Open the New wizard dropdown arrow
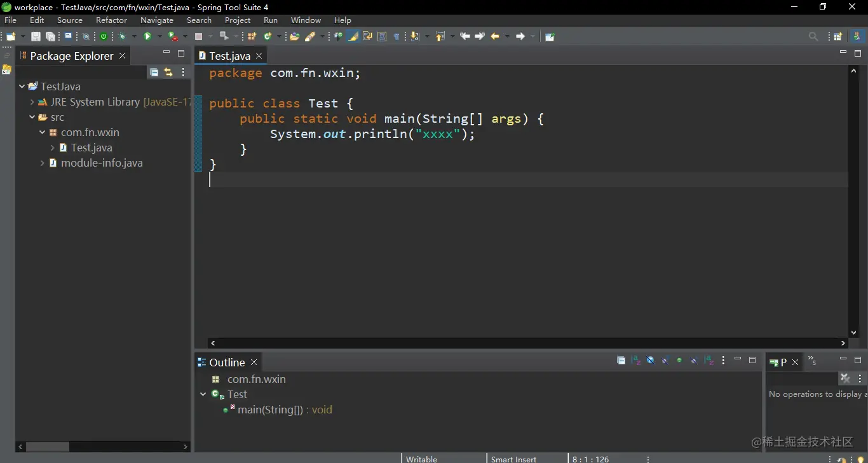The width and height of the screenshot is (868, 463). coord(23,37)
